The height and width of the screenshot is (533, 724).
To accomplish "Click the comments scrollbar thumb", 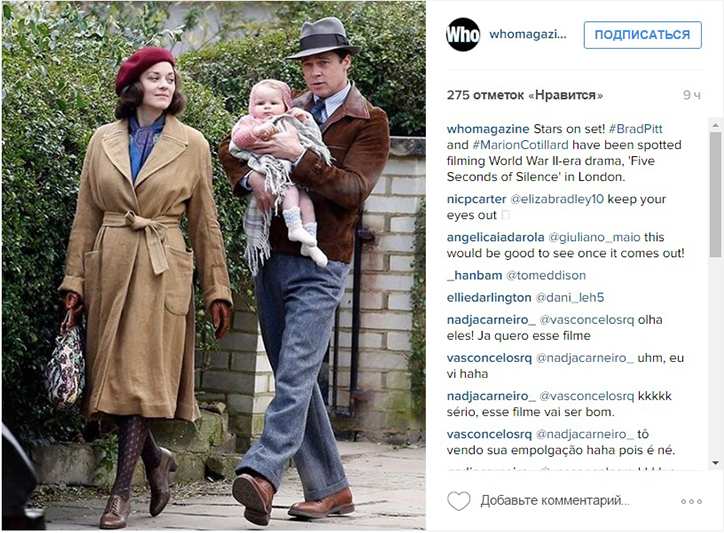I will [x=715, y=194].
